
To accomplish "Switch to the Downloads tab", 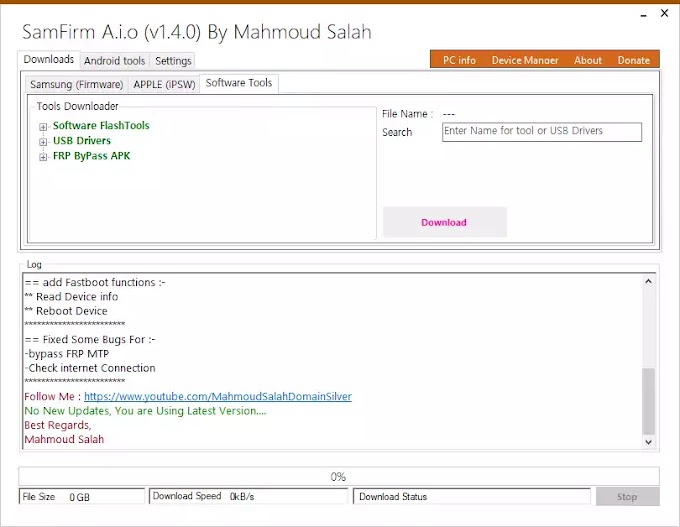I will click(x=49, y=59).
